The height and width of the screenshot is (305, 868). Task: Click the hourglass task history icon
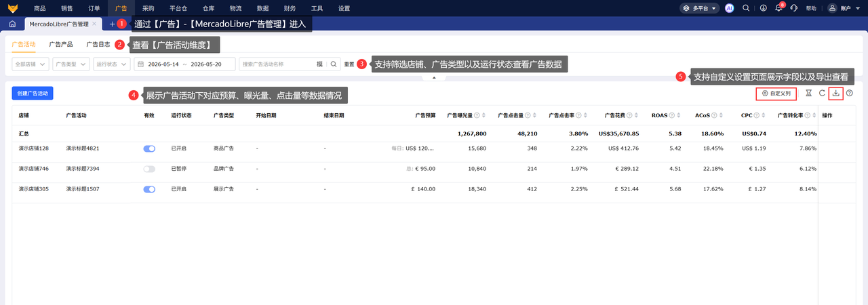[808, 94]
